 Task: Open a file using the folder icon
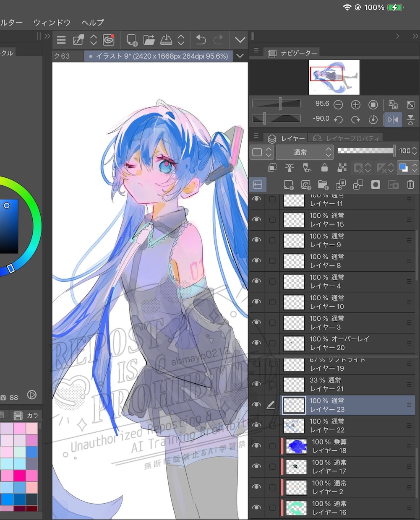click(149, 40)
